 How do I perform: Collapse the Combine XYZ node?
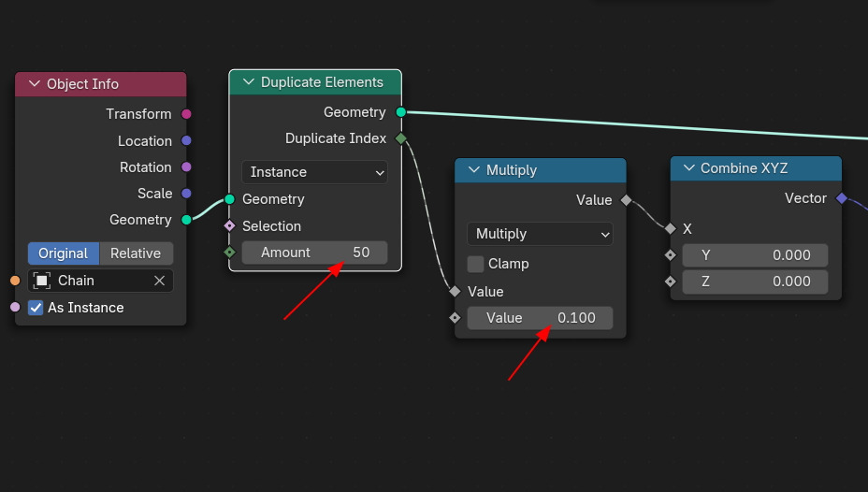pyautogui.click(x=688, y=167)
